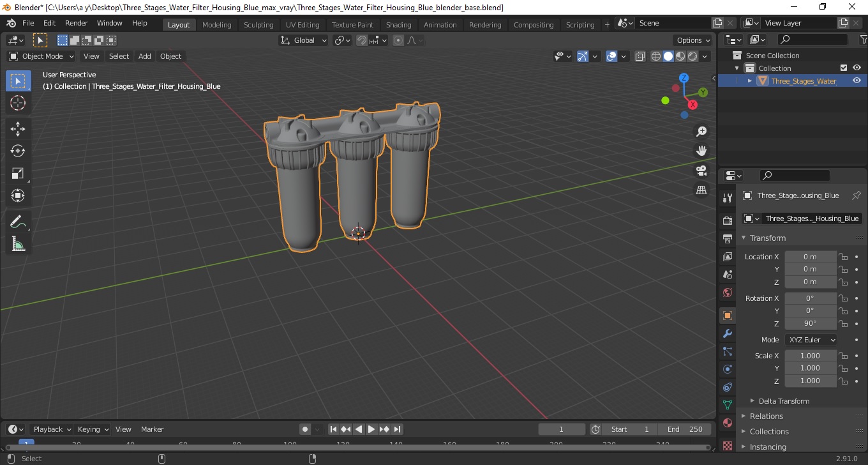Open the Particles properties tab

tap(727, 351)
